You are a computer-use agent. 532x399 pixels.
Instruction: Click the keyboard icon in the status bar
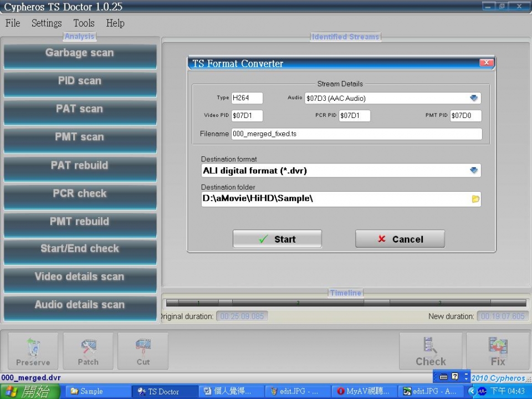(443, 377)
